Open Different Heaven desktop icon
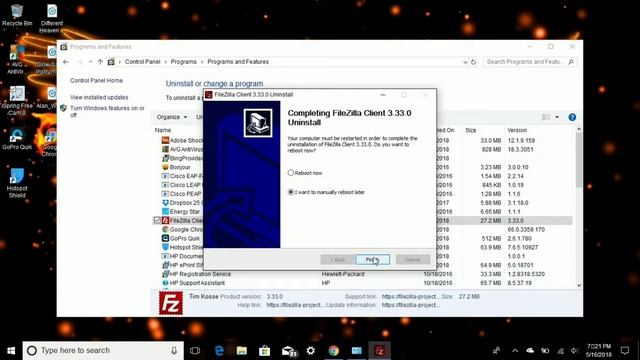Viewport: 640px width, 360px height. point(52,18)
